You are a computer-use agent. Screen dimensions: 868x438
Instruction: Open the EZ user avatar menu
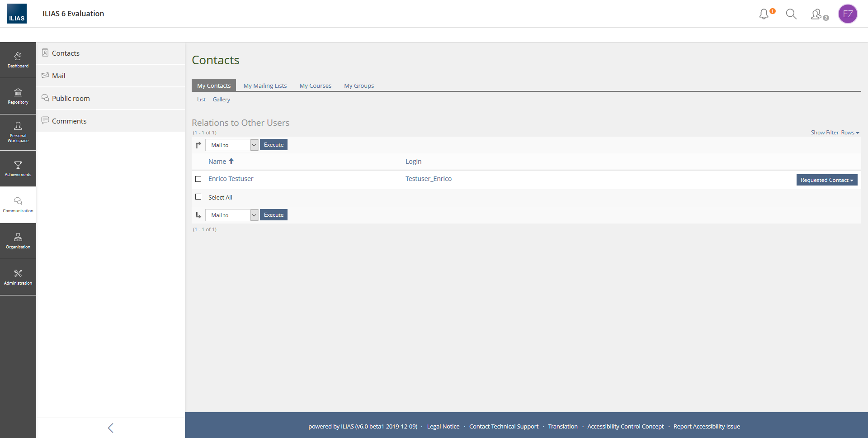click(848, 14)
